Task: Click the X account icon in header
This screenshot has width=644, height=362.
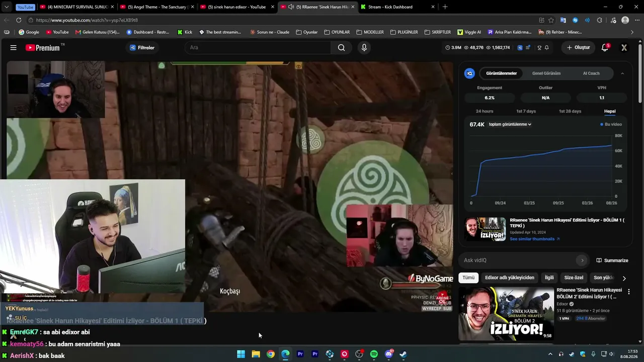Action: [624, 48]
